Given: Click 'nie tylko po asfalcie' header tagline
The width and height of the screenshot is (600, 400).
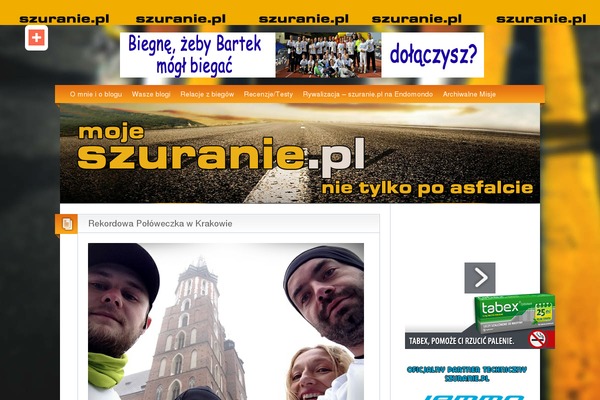Looking at the screenshot, I should pyautogui.click(x=427, y=187).
